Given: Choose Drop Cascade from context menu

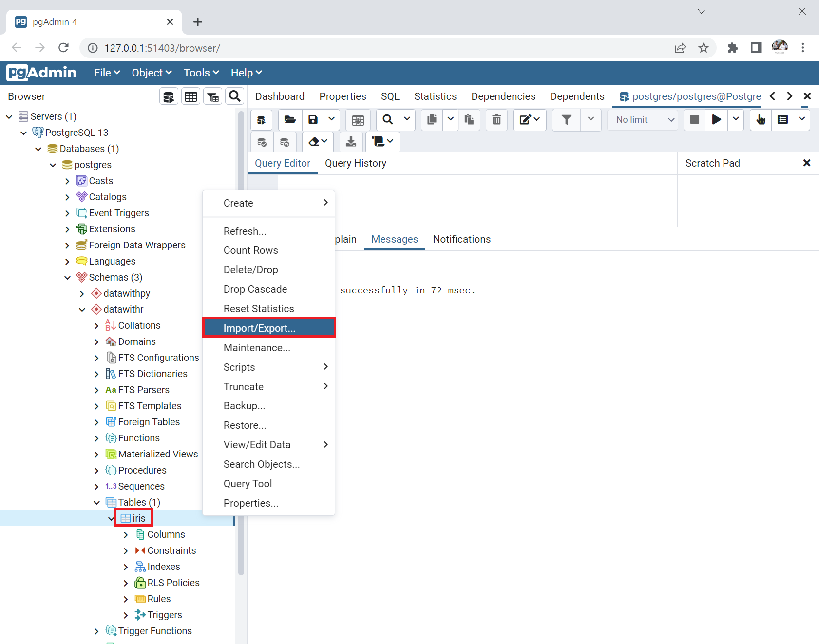Looking at the screenshot, I should coord(269,289).
